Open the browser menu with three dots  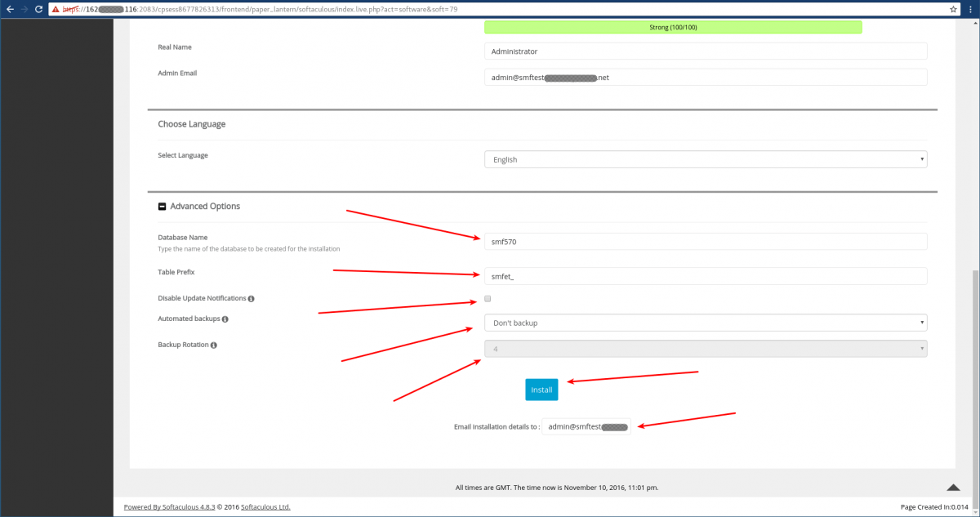970,9
